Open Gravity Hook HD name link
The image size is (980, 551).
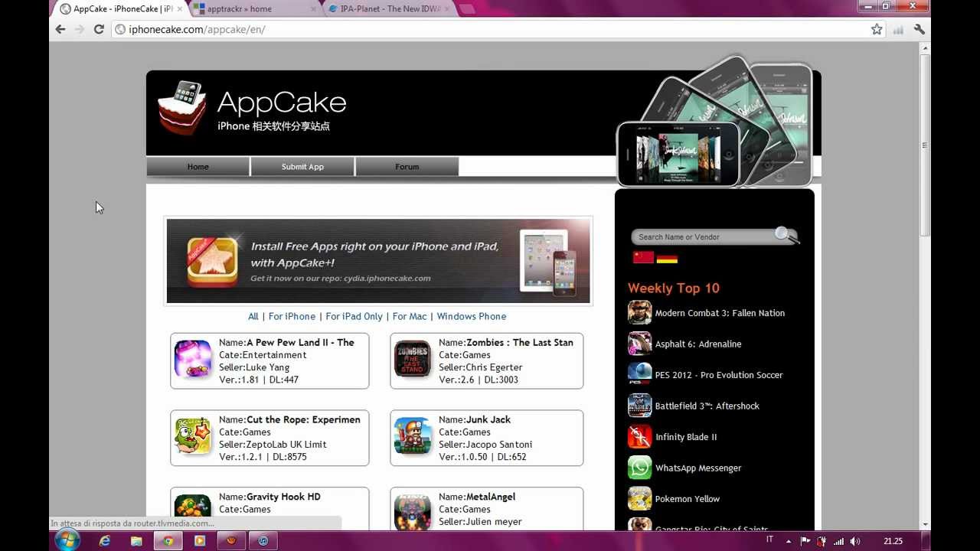(283, 497)
